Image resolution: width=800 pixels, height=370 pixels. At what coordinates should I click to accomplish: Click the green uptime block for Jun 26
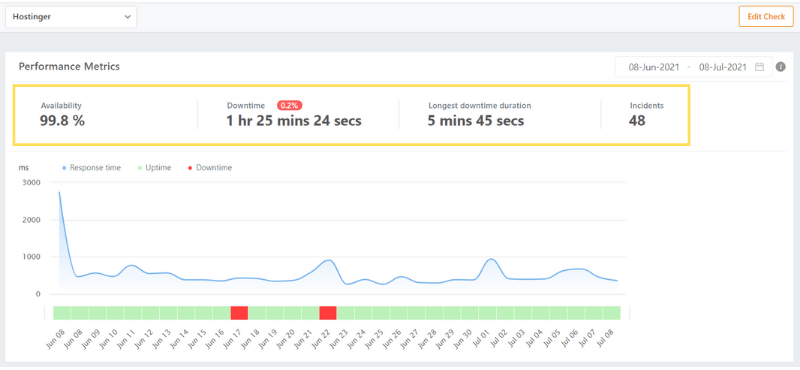399,313
